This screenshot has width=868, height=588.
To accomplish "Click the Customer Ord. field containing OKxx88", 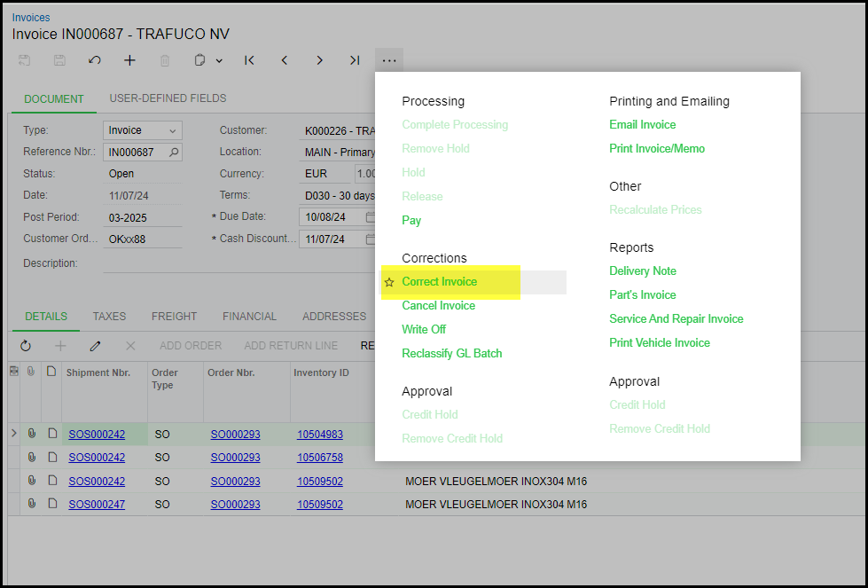I will [x=142, y=239].
